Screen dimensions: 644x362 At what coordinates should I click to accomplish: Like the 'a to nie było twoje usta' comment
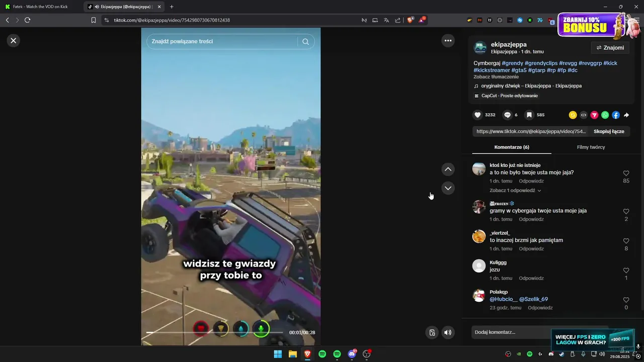(626, 173)
